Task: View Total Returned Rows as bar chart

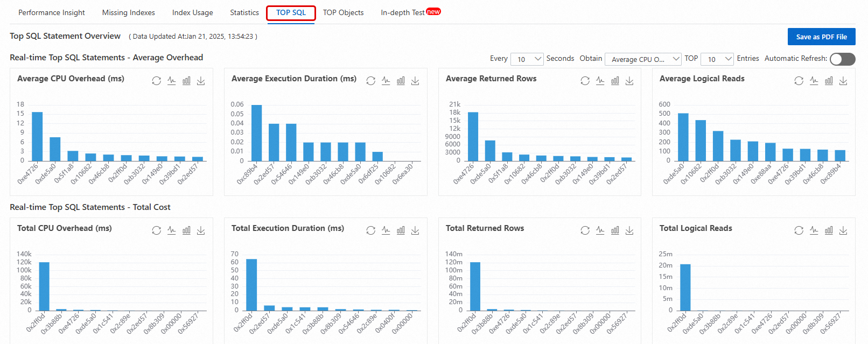Action: (615, 230)
